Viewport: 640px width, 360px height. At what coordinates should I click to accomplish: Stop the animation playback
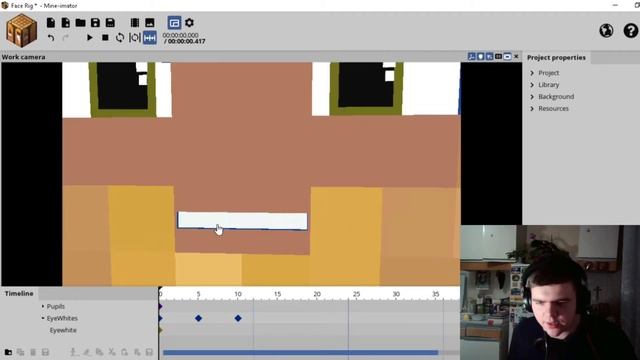click(x=105, y=38)
